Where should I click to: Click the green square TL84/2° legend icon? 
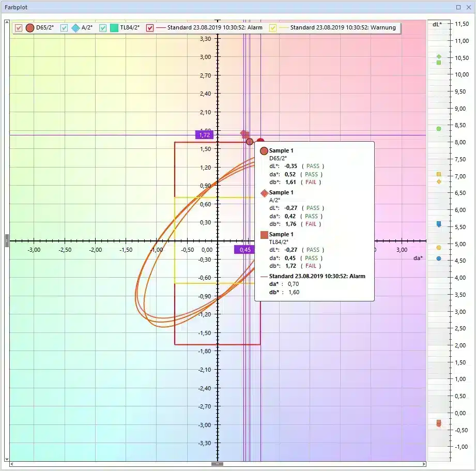click(x=114, y=28)
